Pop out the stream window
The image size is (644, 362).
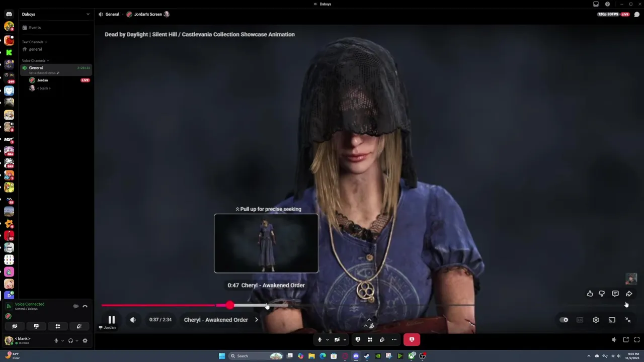[626, 340]
